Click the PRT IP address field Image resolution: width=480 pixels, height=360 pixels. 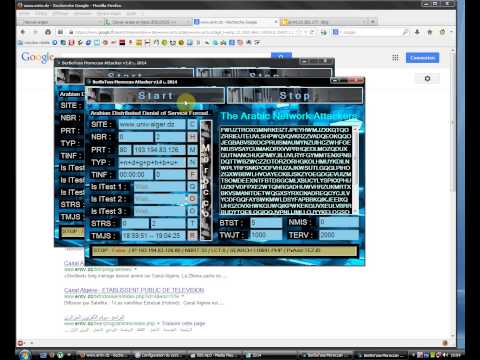pyautogui.click(x=159, y=150)
